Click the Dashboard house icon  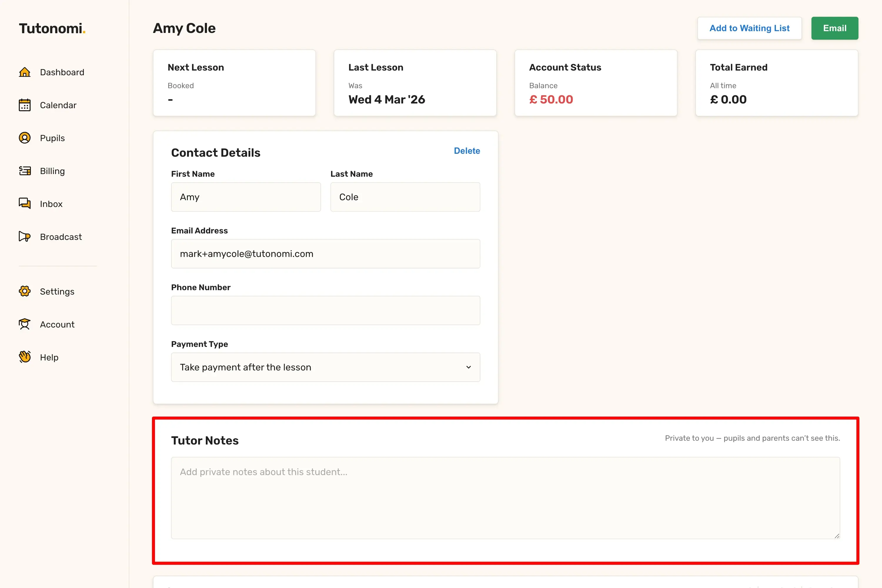[25, 72]
